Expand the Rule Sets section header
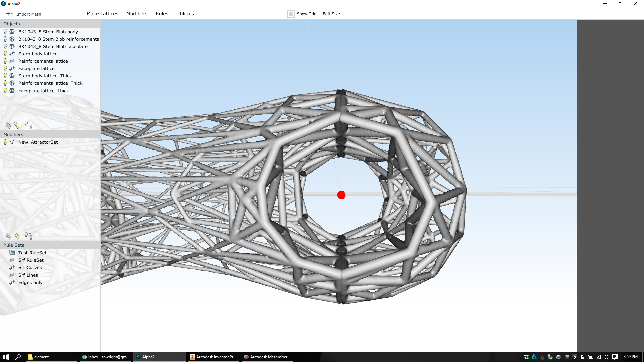Viewport: 644px width, 362px height. pyautogui.click(x=14, y=245)
